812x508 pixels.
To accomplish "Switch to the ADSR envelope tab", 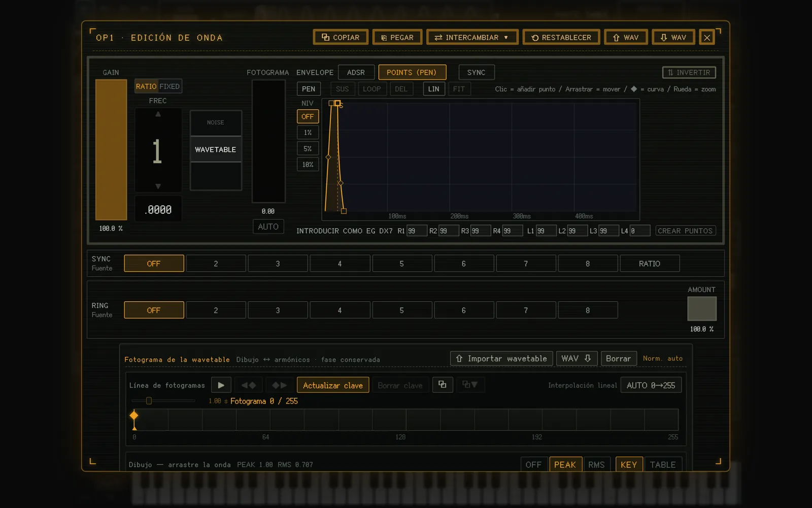I will (356, 73).
